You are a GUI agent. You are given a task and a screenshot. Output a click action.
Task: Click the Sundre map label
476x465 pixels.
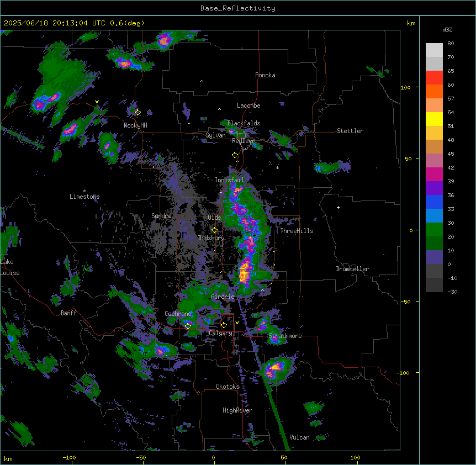pos(161,216)
